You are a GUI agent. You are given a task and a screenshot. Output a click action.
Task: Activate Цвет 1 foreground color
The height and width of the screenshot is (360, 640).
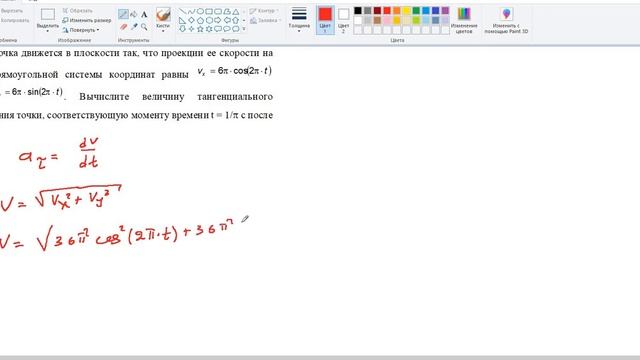click(325, 20)
